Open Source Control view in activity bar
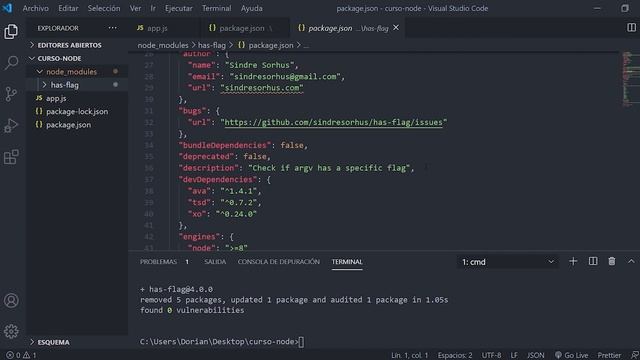The height and width of the screenshot is (360, 640). [x=11, y=94]
